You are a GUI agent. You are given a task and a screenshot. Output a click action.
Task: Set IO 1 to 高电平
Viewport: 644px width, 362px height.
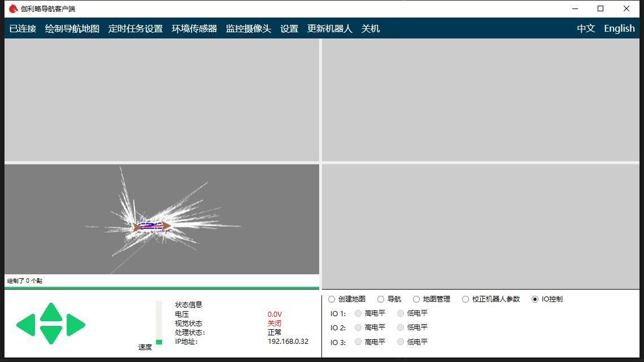click(x=358, y=313)
